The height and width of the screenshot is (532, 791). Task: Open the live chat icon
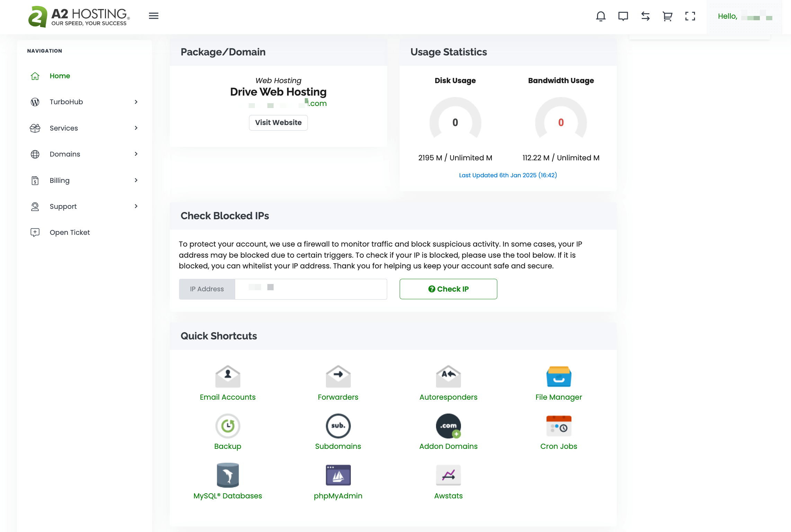tap(623, 16)
